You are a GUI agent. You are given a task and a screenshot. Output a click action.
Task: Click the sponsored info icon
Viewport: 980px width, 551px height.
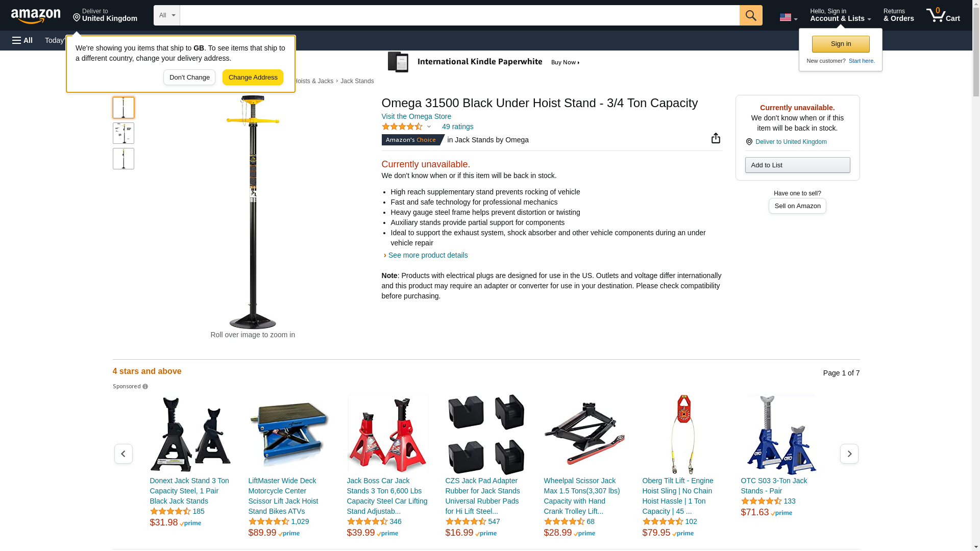point(145,387)
